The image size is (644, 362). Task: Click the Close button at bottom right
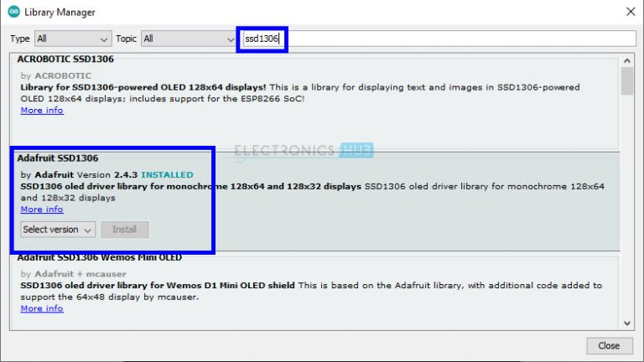(609, 345)
